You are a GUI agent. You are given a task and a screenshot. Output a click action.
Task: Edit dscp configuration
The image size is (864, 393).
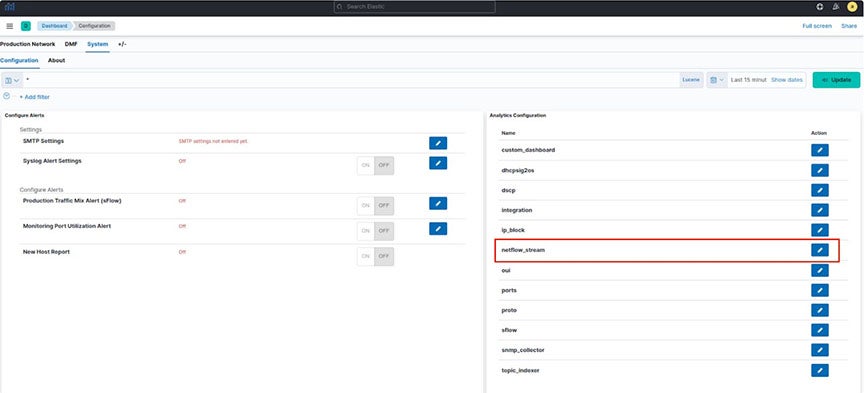coord(819,190)
